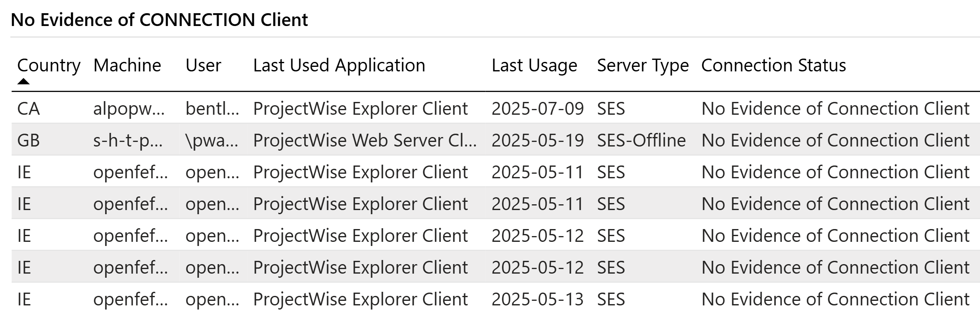Click Connection Status cell in CA row
The height and width of the screenshot is (312, 980).
tap(835, 109)
